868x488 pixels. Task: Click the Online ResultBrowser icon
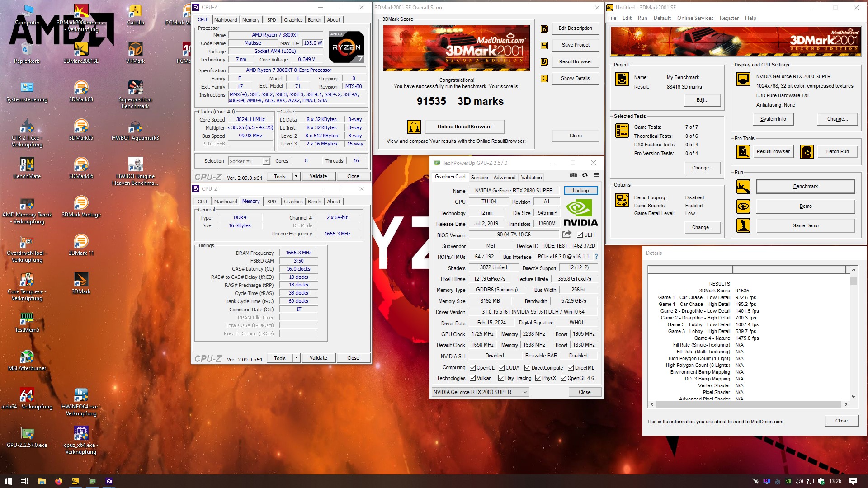coord(414,127)
